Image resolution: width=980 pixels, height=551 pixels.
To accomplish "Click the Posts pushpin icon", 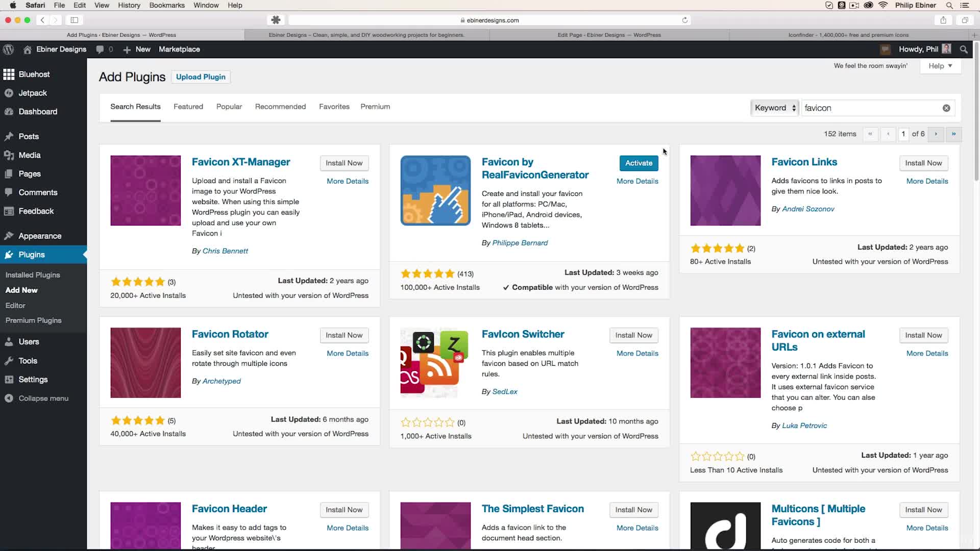I will point(9,137).
